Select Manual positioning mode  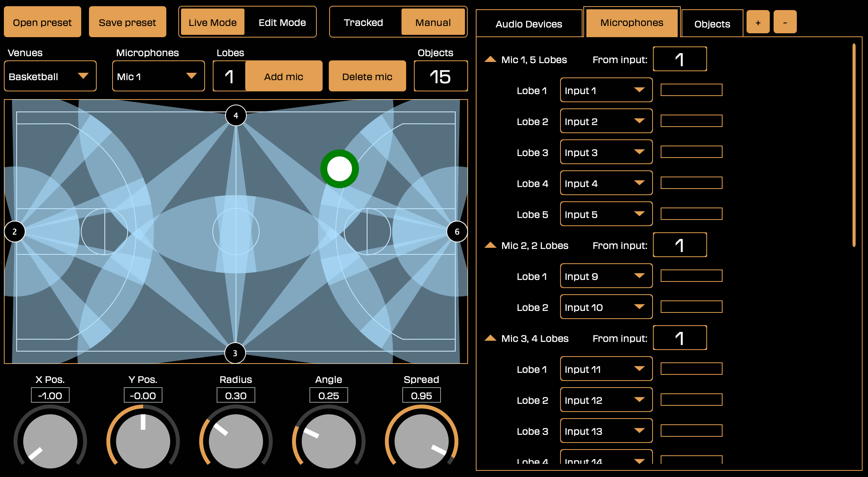433,22
